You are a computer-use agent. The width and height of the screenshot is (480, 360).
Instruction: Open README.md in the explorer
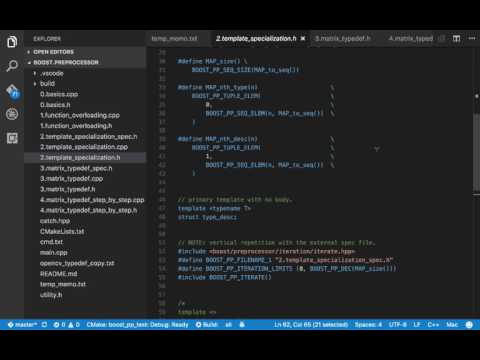pos(58,273)
